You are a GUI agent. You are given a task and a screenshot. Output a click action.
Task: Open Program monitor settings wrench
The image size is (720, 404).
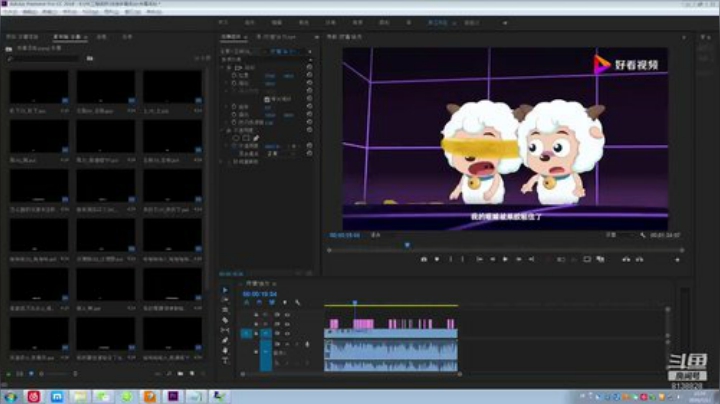pyautogui.click(x=643, y=235)
